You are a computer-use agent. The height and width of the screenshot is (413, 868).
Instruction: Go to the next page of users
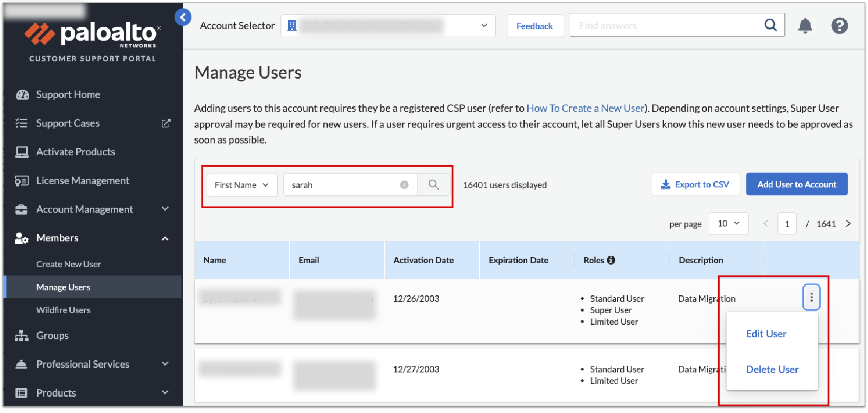(848, 224)
